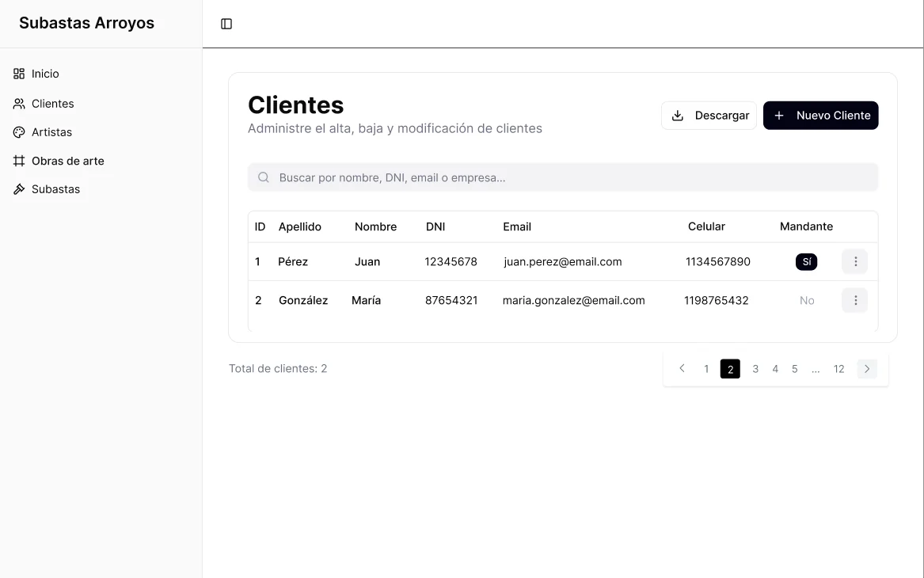Image resolution: width=924 pixels, height=578 pixels.
Task: Go to the next page chevron
Action: [x=867, y=369]
